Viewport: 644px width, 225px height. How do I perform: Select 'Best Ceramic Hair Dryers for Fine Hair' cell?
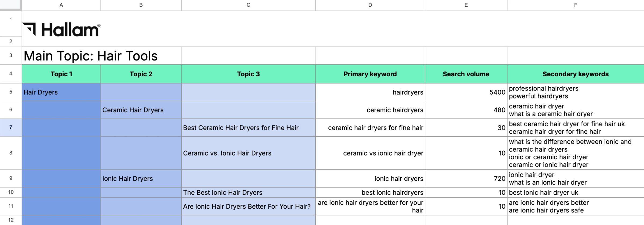248,128
